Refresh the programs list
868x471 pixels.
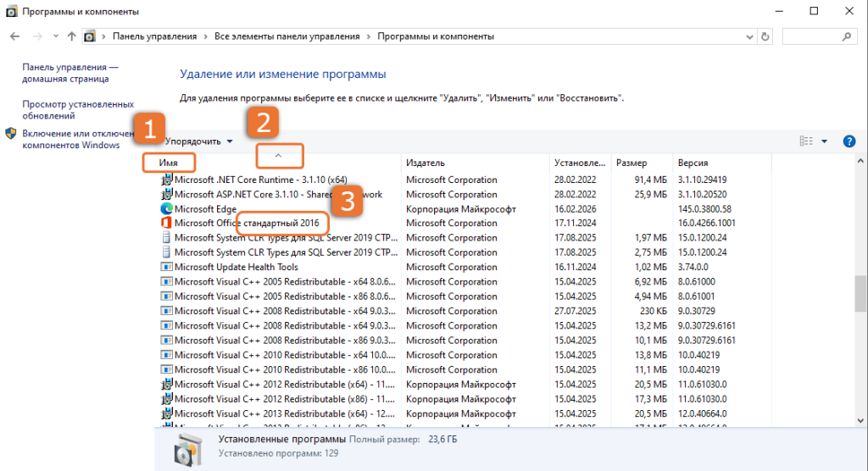tap(765, 37)
